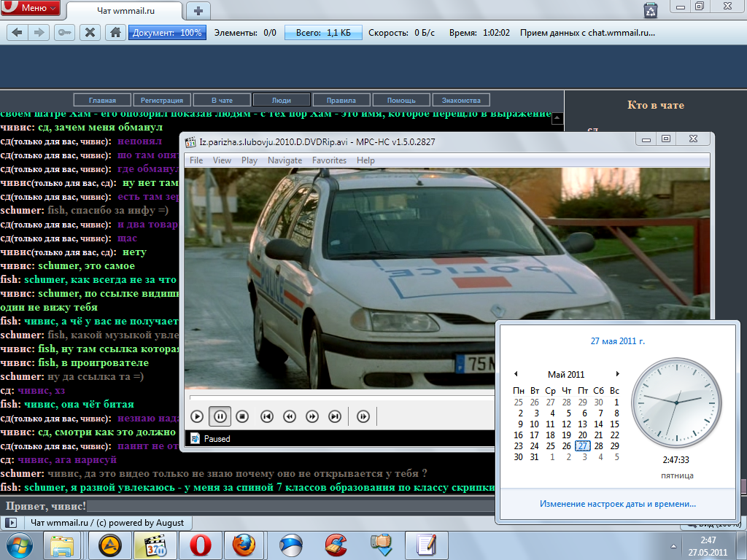Screen dimensions: 747x560
Task: Go forward with Opera forward arrow
Action: click(39, 32)
